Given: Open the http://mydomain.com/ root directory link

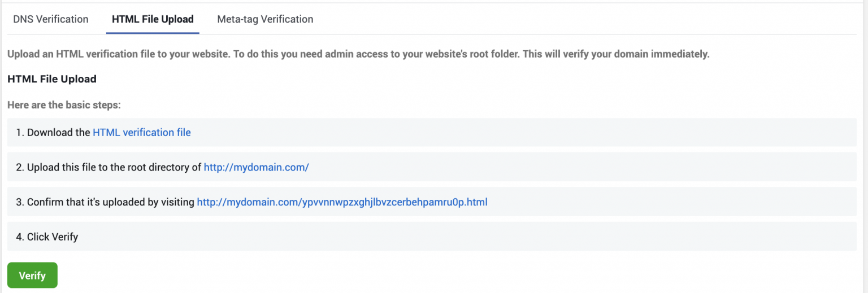Looking at the screenshot, I should click(x=256, y=167).
